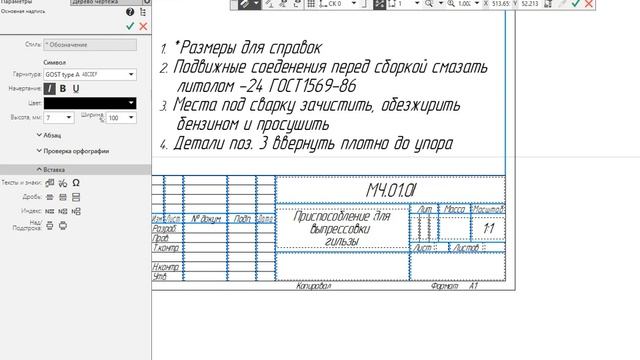Image resolution: width=640 pixels, height=360 pixels.
Task: Click the Листов cell in title block
Action: [x=478, y=247]
